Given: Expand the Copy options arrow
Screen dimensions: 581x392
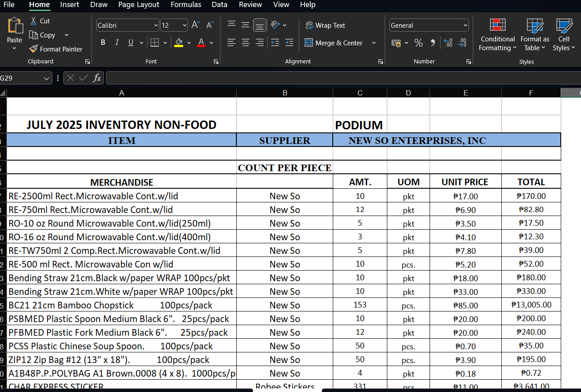Looking at the screenshot, I should [x=66, y=35].
